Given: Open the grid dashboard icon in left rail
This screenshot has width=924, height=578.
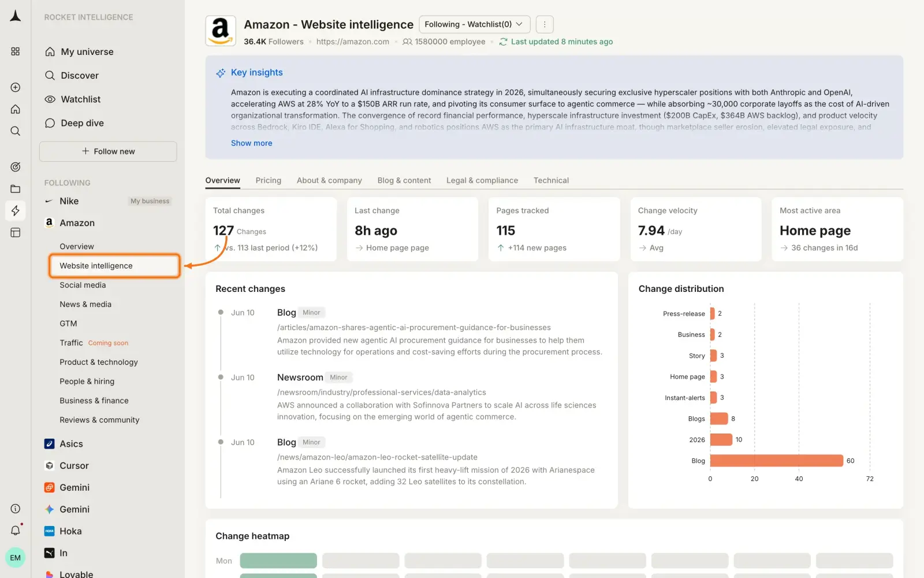Looking at the screenshot, I should point(16,51).
